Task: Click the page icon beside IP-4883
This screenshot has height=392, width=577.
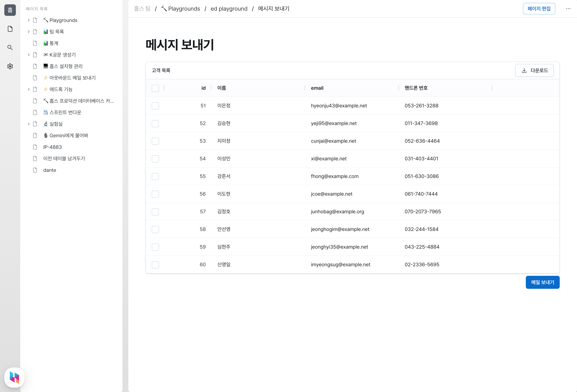Action: pyautogui.click(x=35, y=147)
